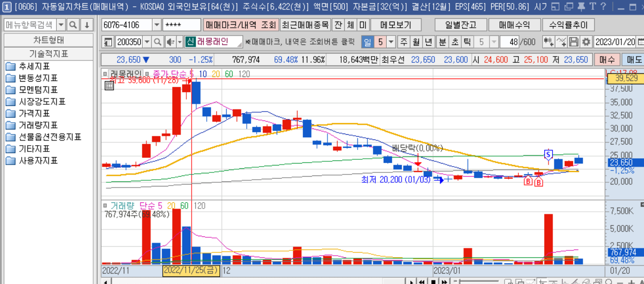Expand the disabled tick count 5 dropdown
644x284 pixels.
pos(494,42)
